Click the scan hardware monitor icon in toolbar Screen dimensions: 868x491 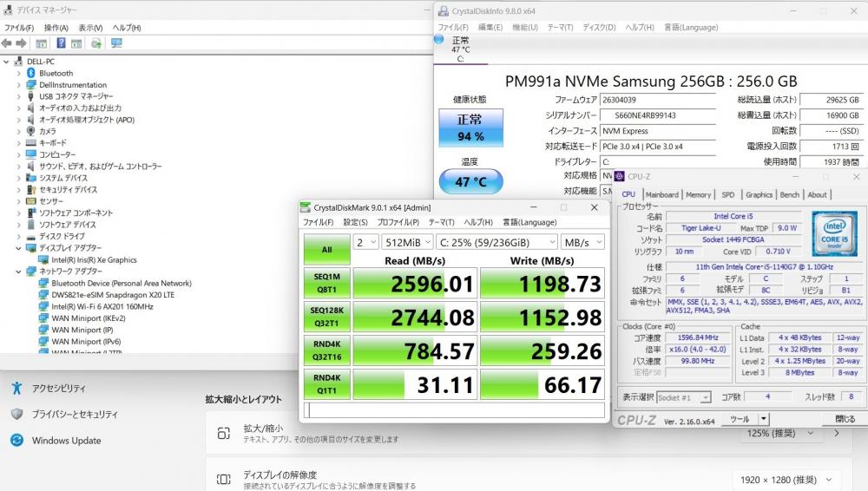pos(116,43)
